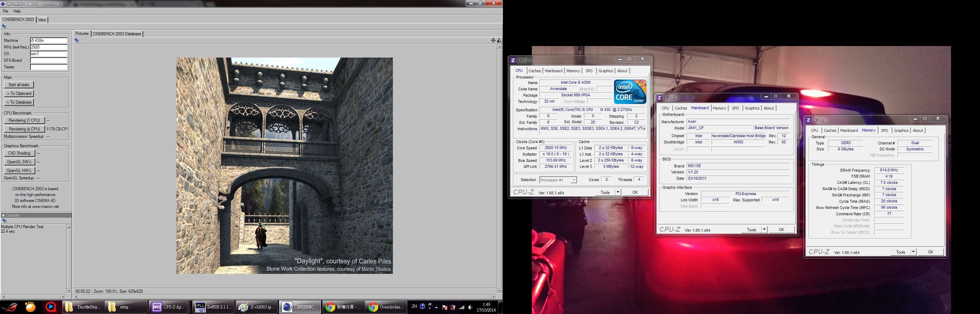Run the OpenGL HW-L test
The width and height of the screenshot is (980, 314).
[x=20, y=171]
